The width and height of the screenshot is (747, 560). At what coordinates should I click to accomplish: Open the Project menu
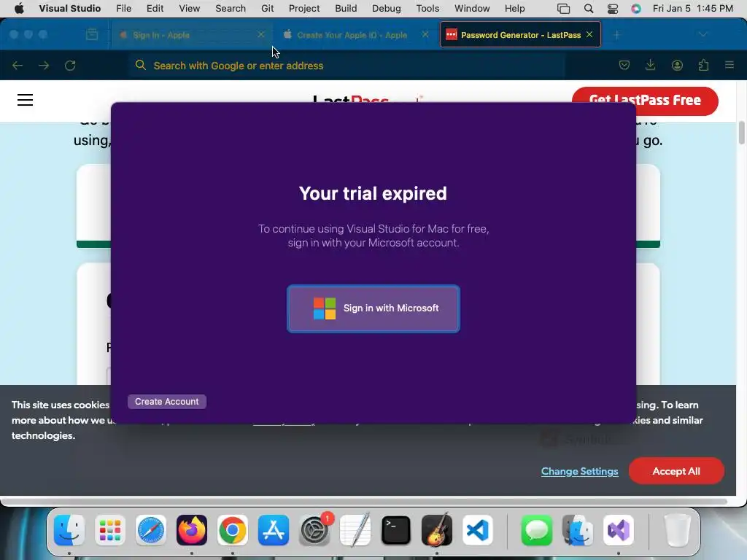304,9
